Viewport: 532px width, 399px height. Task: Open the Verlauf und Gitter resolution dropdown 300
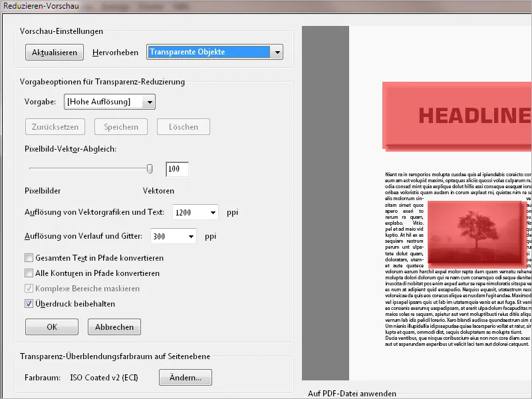174,236
